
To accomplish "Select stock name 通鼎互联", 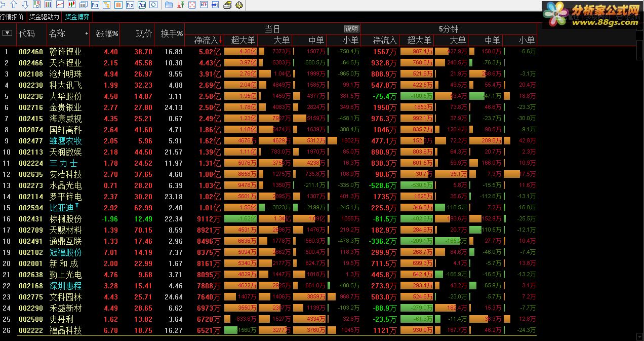I will 65,241.
